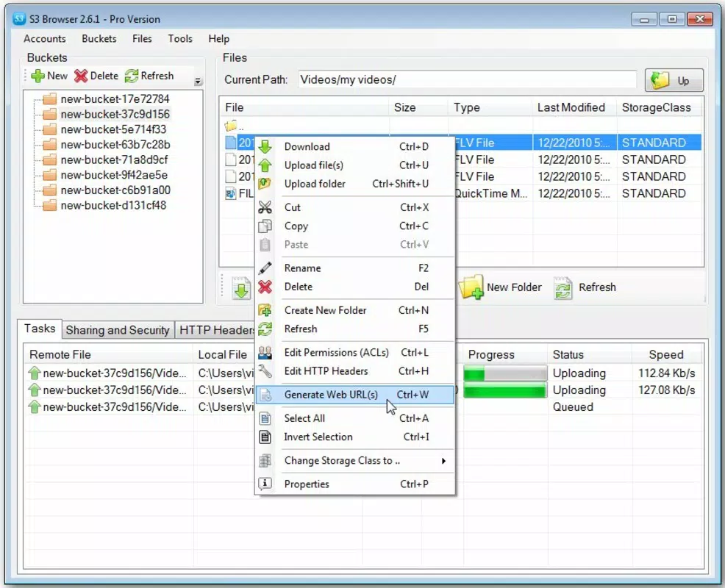This screenshot has width=725, height=588.
Task: Click the Remote File column header
Action: [x=108, y=354]
